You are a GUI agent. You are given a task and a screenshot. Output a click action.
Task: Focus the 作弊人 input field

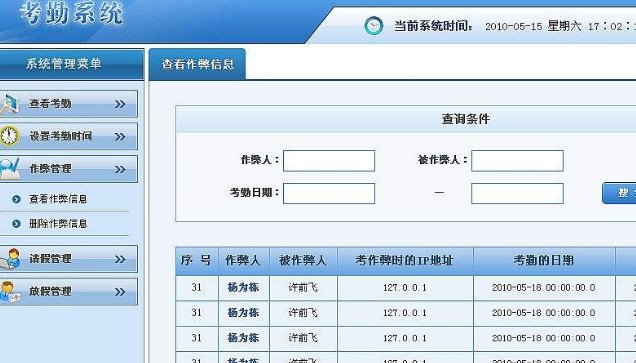(329, 161)
